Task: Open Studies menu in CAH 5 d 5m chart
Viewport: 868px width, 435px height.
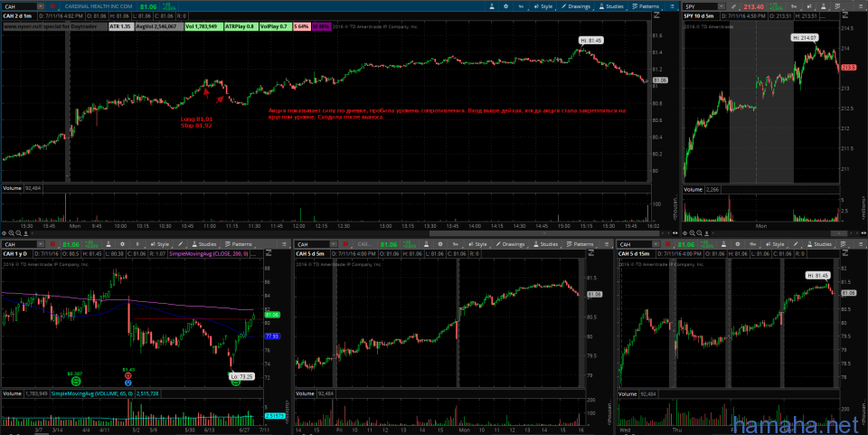Action: point(545,244)
